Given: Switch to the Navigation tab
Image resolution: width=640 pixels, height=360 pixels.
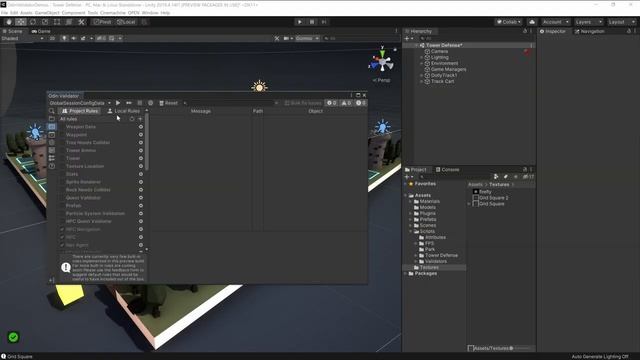Looking at the screenshot, I should [589, 31].
